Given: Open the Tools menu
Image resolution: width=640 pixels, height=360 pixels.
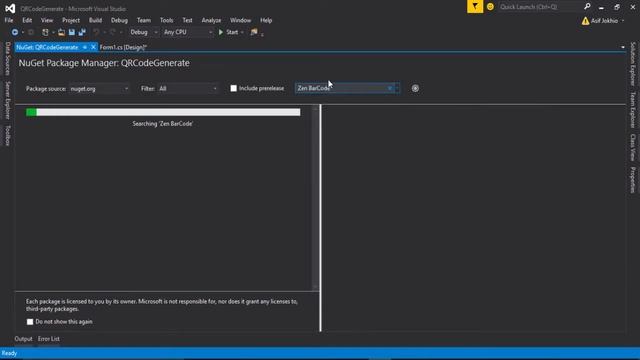Looking at the screenshot, I should point(166,20).
